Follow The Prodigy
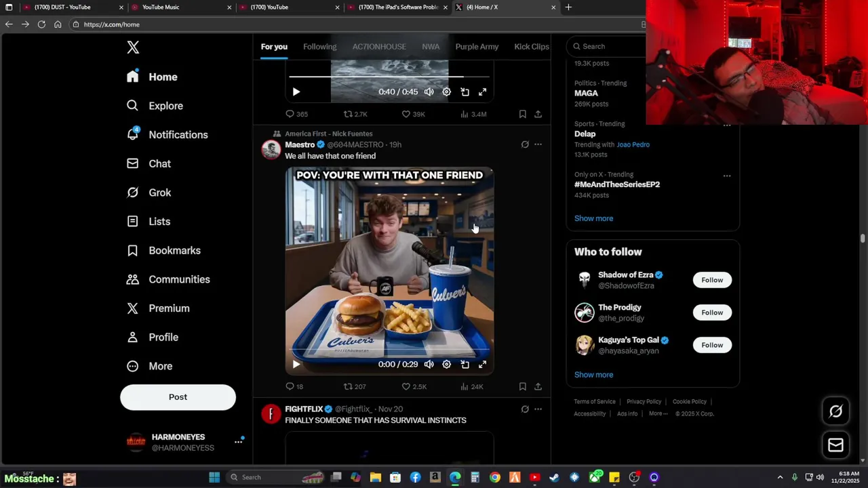This screenshot has width=868, height=488. tap(712, 312)
